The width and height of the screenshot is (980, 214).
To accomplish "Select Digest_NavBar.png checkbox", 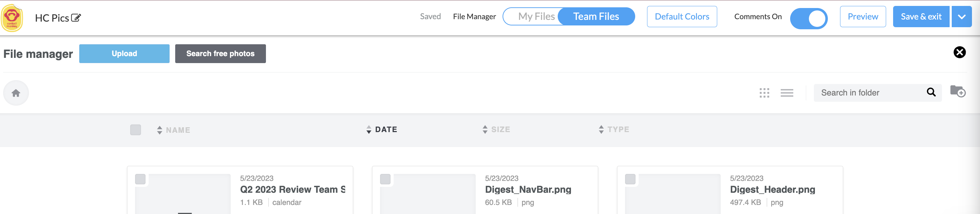I will coord(385,179).
